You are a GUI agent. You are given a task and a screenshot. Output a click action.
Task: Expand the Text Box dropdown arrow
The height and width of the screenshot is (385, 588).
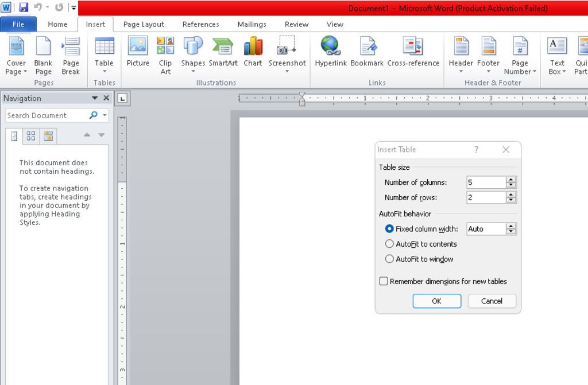(x=564, y=72)
